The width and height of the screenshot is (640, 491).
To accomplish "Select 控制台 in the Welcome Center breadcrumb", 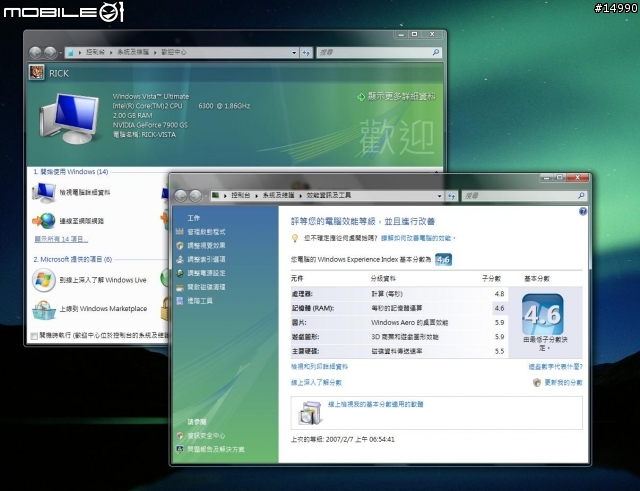I will (96, 52).
